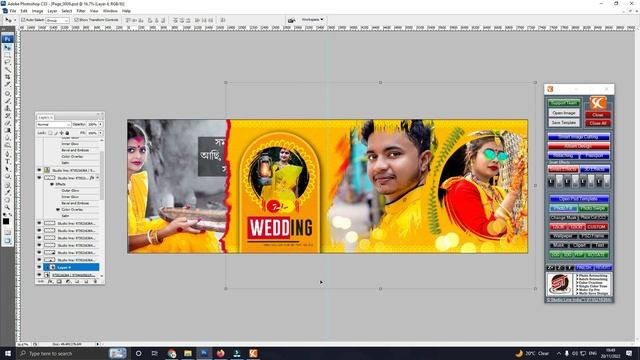Open the File menu
Image resolution: width=640 pixels, height=360 pixels.
(x=13, y=11)
